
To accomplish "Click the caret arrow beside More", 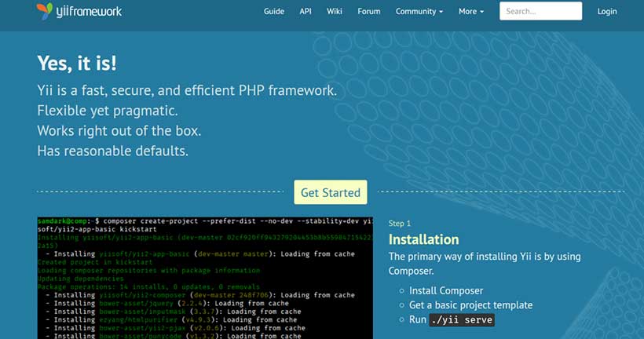I will [481, 12].
